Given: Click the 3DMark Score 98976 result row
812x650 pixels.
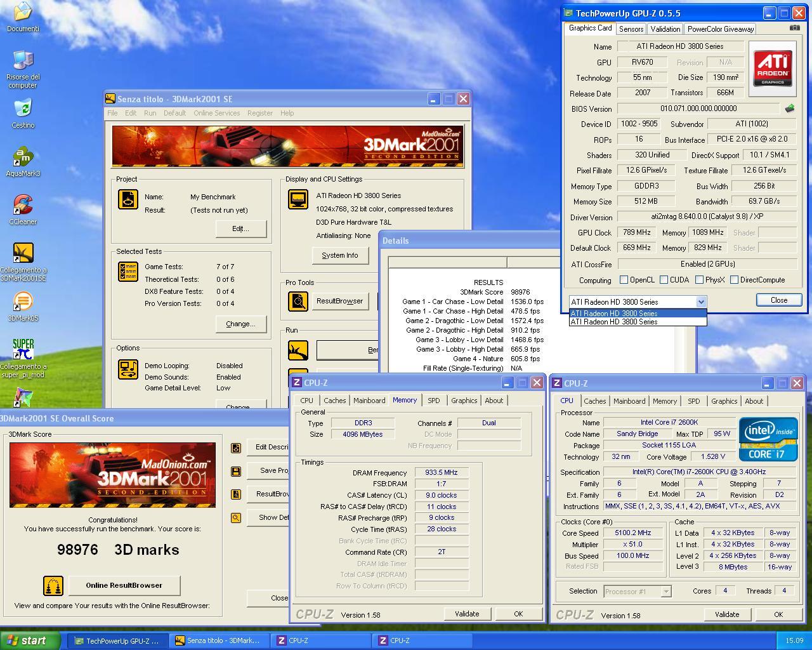Looking at the screenshot, I should pos(495,292).
